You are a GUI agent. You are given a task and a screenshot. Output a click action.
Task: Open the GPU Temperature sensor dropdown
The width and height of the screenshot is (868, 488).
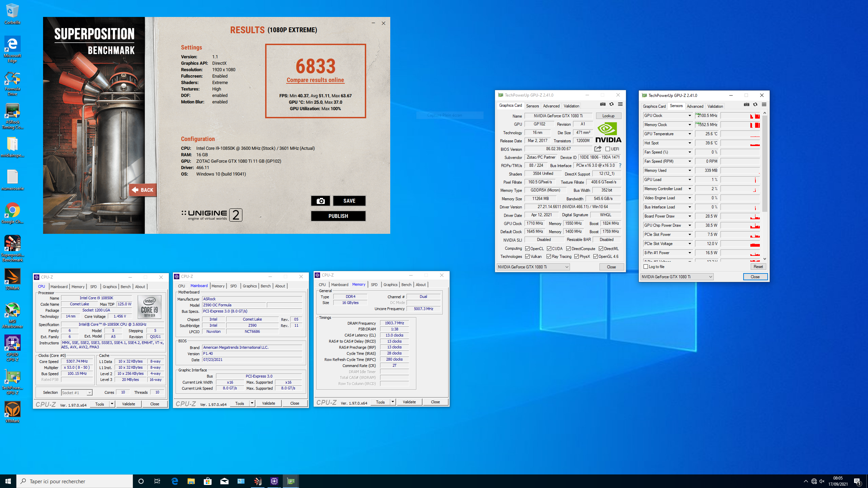689,134
